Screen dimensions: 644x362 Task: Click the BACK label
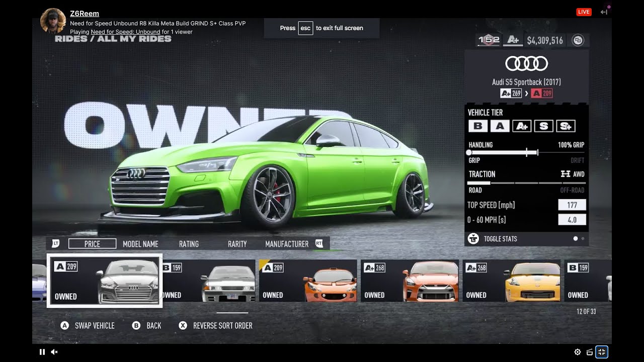pyautogui.click(x=154, y=326)
